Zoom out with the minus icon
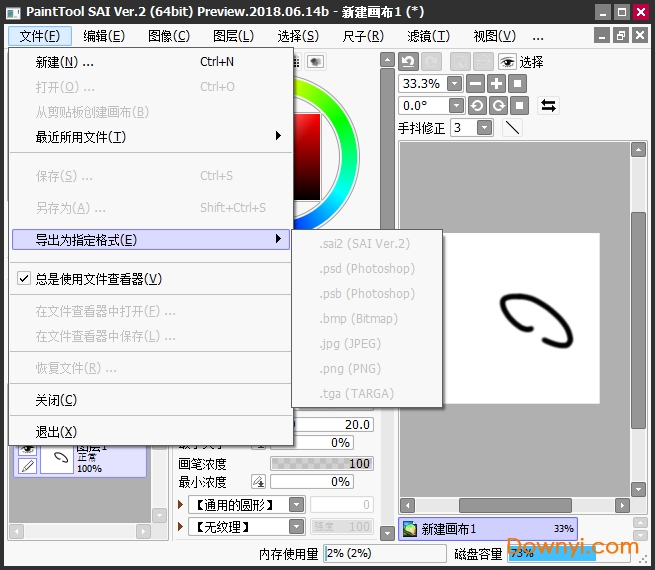Screen dimensions: 655x570 476,84
